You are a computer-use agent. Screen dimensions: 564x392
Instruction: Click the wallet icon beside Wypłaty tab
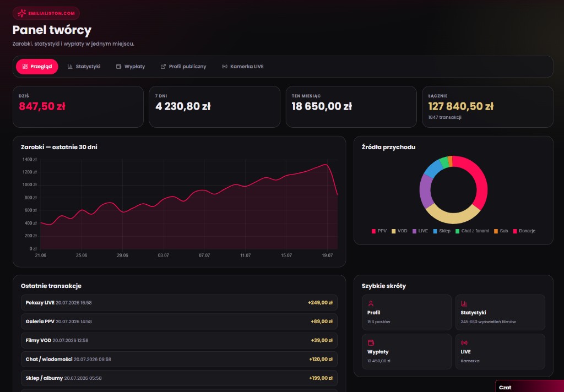coord(119,67)
